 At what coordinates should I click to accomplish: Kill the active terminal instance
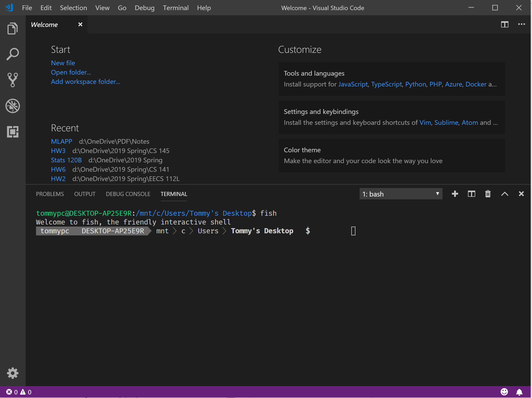(488, 194)
